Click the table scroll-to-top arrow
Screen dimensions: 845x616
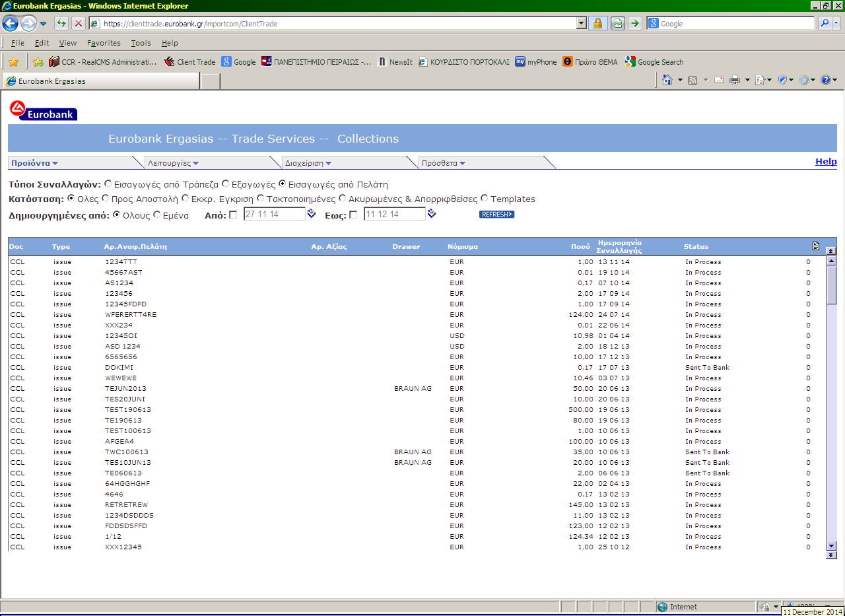[x=831, y=251]
